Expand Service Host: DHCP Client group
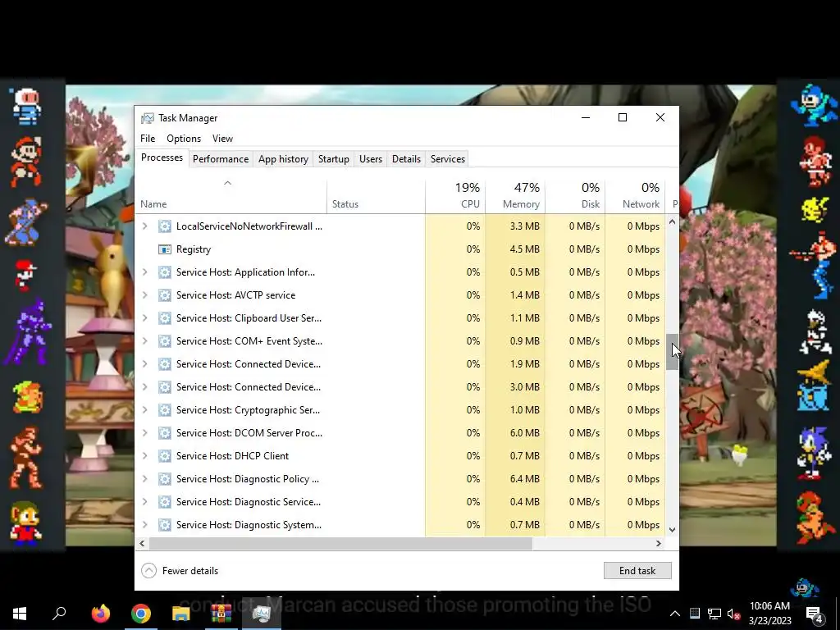The height and width of the screenshot is (630, 840). coord(144,456)
